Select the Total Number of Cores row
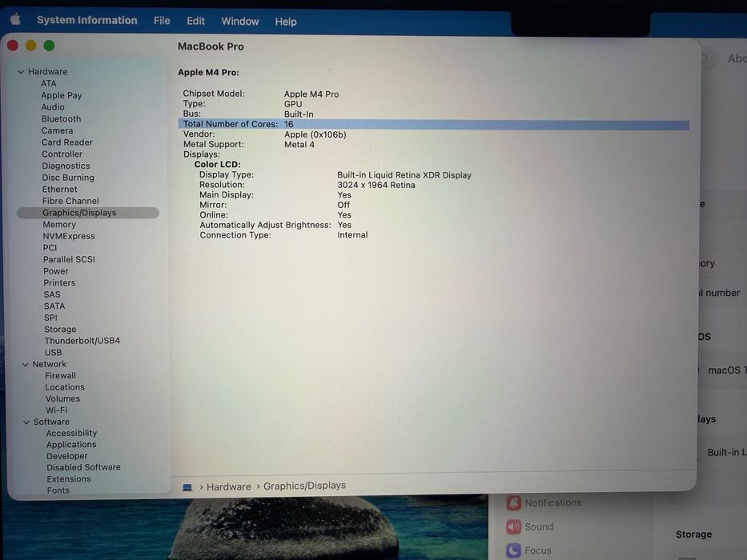The width and height of the screenshot is (747, 560). (x=433, y=124)
